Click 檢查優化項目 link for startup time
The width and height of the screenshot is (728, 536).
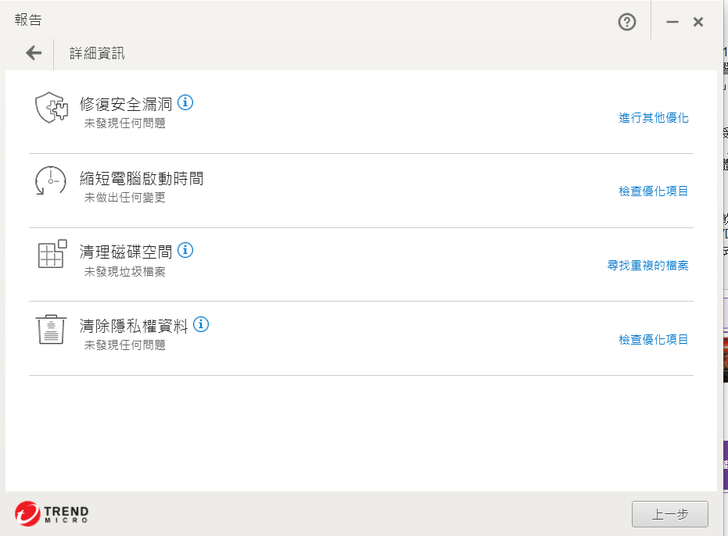[x=653, y=191]
